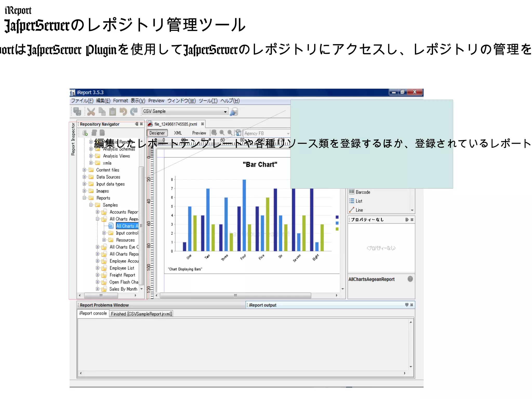Close the Repository Navigator panel
The height and width of the screenshot is (399, 532).
(x=141, y=124)
